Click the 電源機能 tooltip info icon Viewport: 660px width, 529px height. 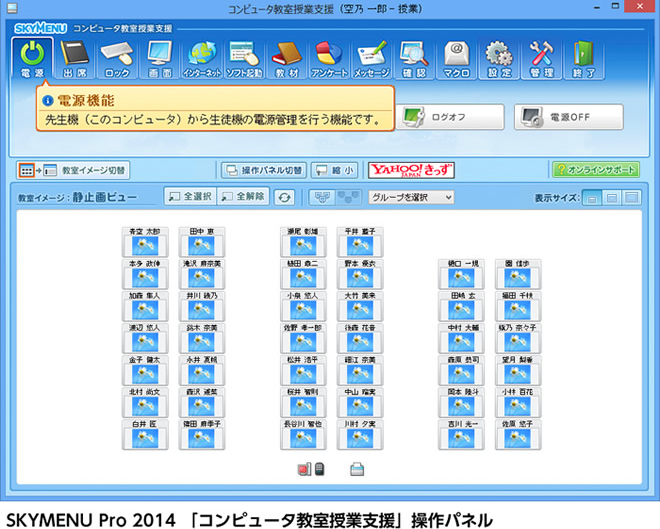(x=48, y=100)
